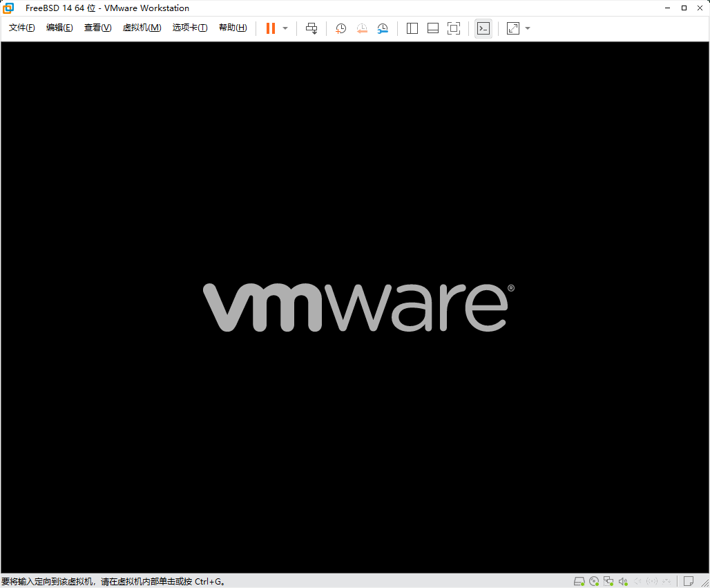
Task: Click the sound card status icon
Action: pos(623,581)
